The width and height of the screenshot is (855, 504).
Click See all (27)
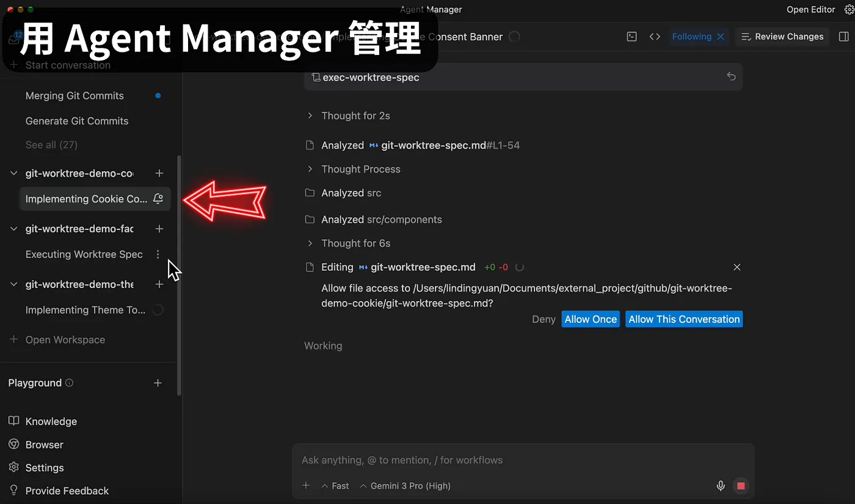pos(51,145)
